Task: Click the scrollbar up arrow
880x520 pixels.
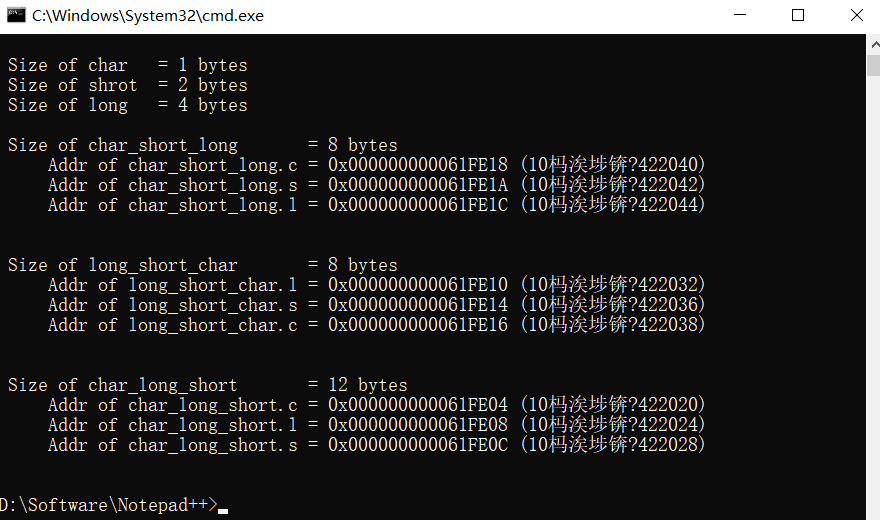Action: (x=874, y=44)
